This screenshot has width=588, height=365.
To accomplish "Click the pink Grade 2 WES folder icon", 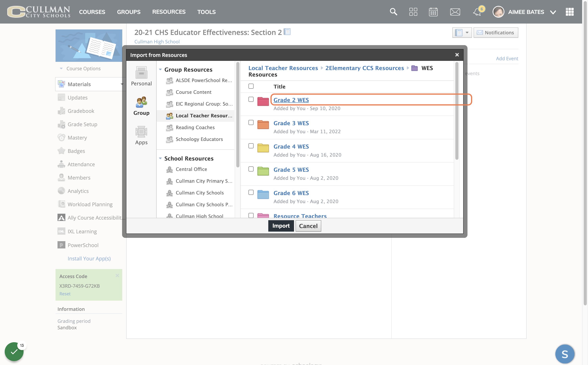I will (263, 101).
